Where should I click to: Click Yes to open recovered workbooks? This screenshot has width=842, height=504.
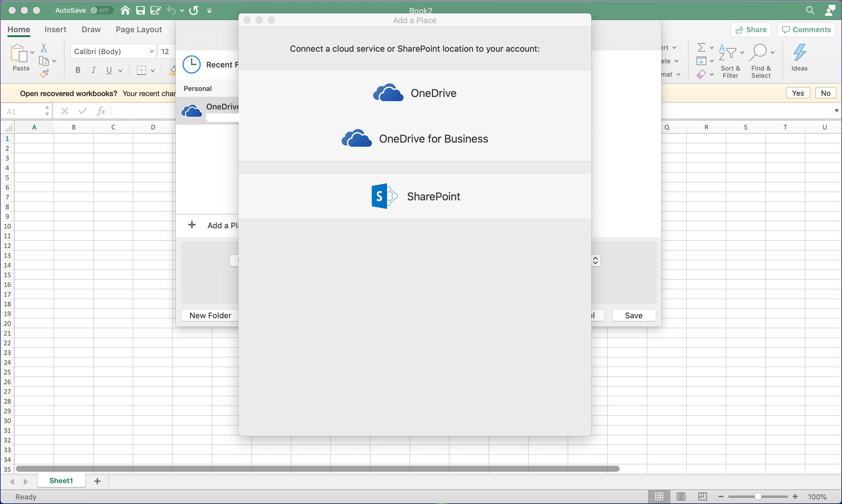tap(798, 93)
